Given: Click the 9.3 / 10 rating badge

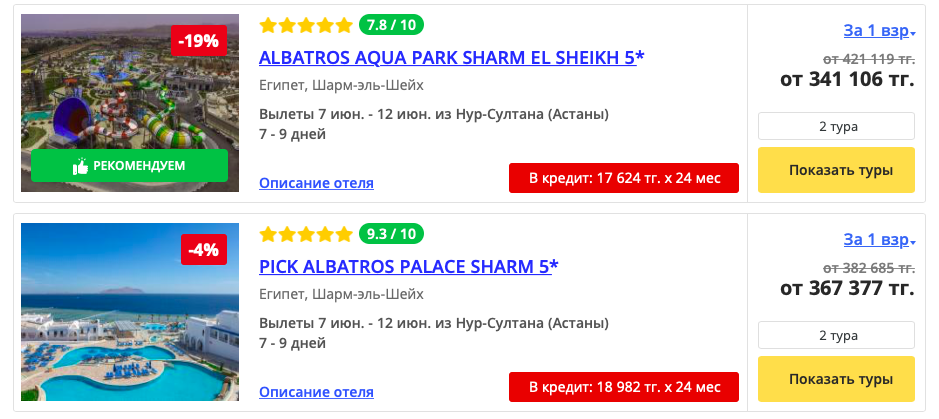Looking at the screenshot, I should (391, 233).
